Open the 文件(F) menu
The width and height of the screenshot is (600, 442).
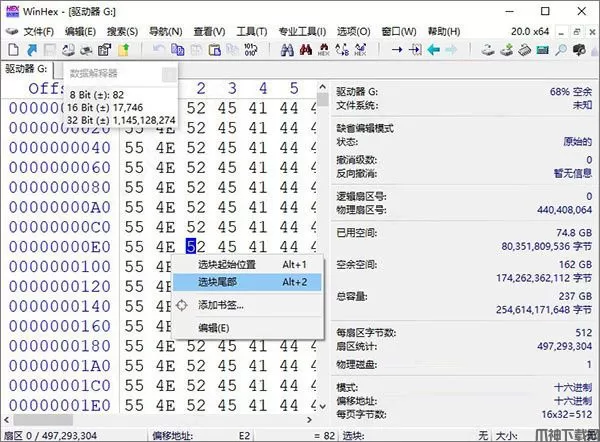click(38, 31)
